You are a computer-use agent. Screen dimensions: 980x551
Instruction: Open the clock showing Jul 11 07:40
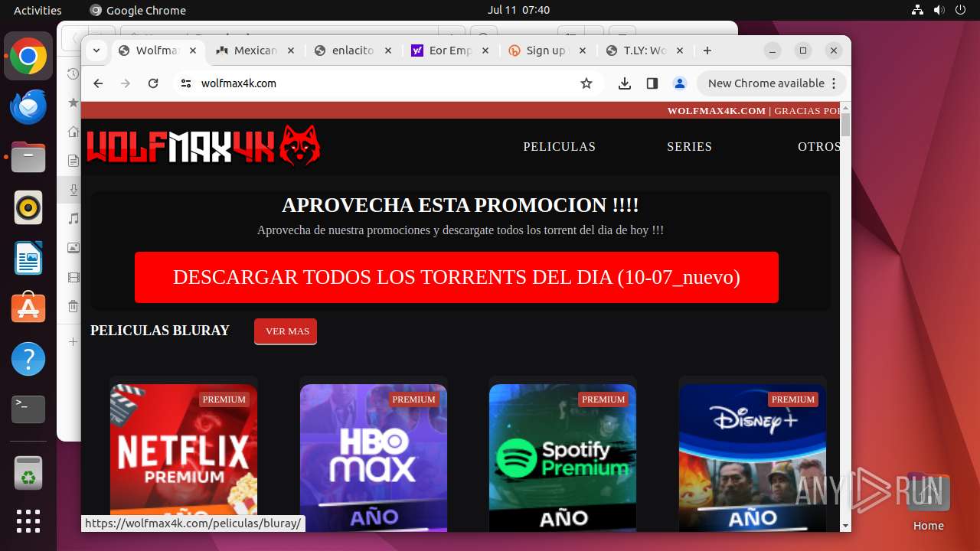click(518, 10)
